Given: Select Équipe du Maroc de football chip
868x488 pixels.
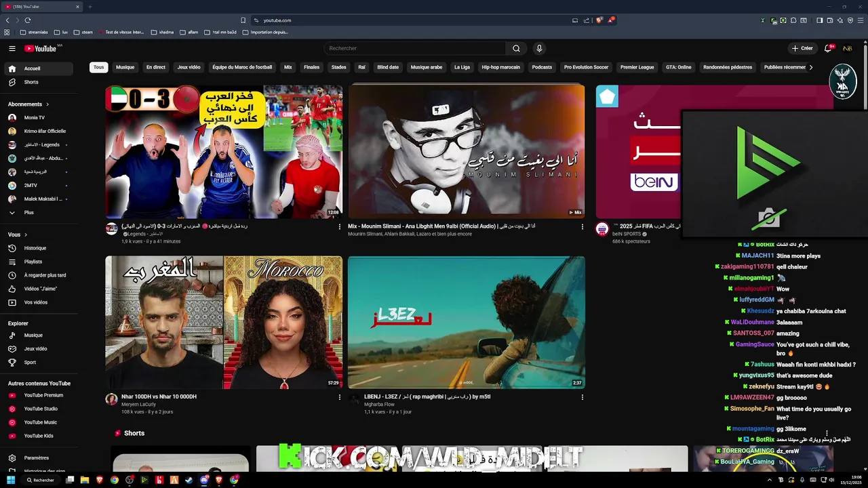Looking at the screenshot, I should click(x=242, y=67).
